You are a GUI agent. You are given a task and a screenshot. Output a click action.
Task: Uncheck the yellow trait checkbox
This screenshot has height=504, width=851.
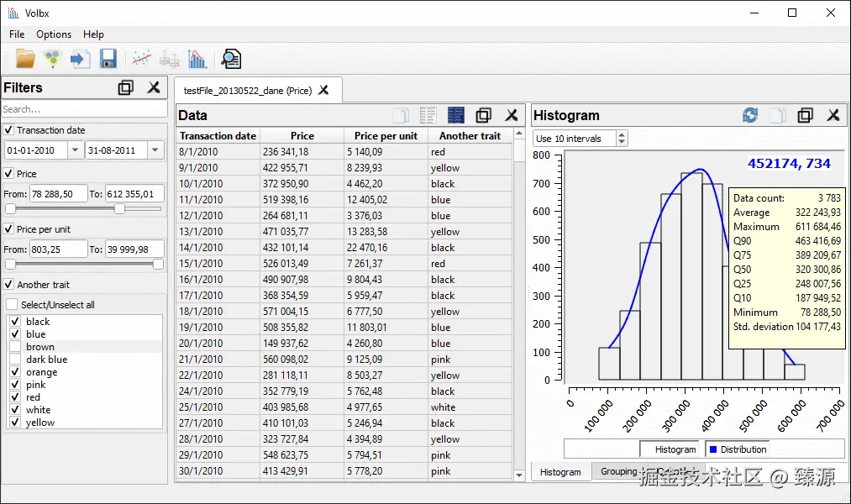(x=15, y=422)
